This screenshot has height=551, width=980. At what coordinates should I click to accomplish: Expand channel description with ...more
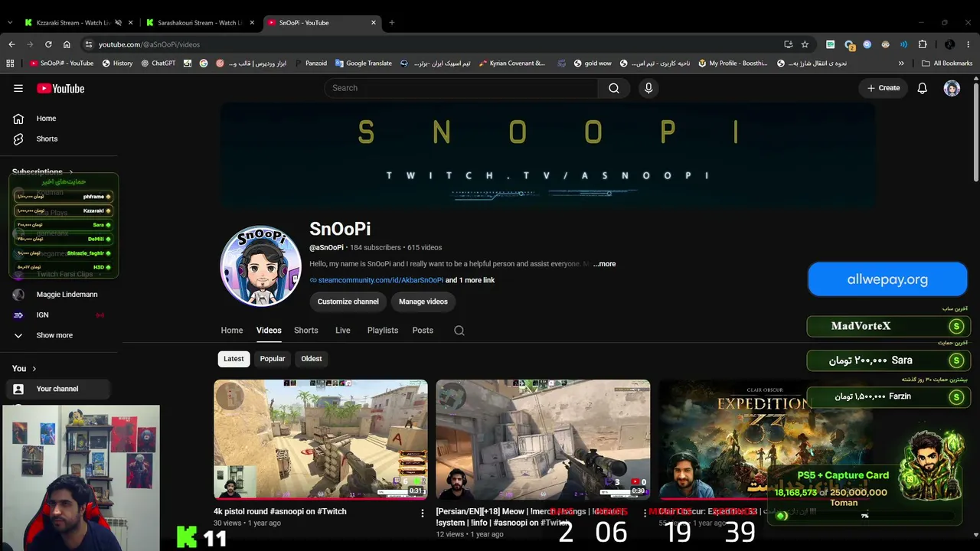(604, 264)
